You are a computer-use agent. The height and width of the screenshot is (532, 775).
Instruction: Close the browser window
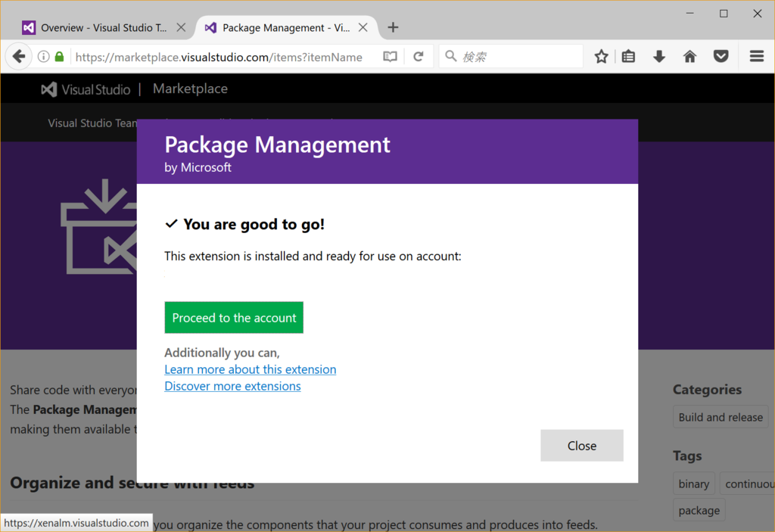click(x=757, y=14)
